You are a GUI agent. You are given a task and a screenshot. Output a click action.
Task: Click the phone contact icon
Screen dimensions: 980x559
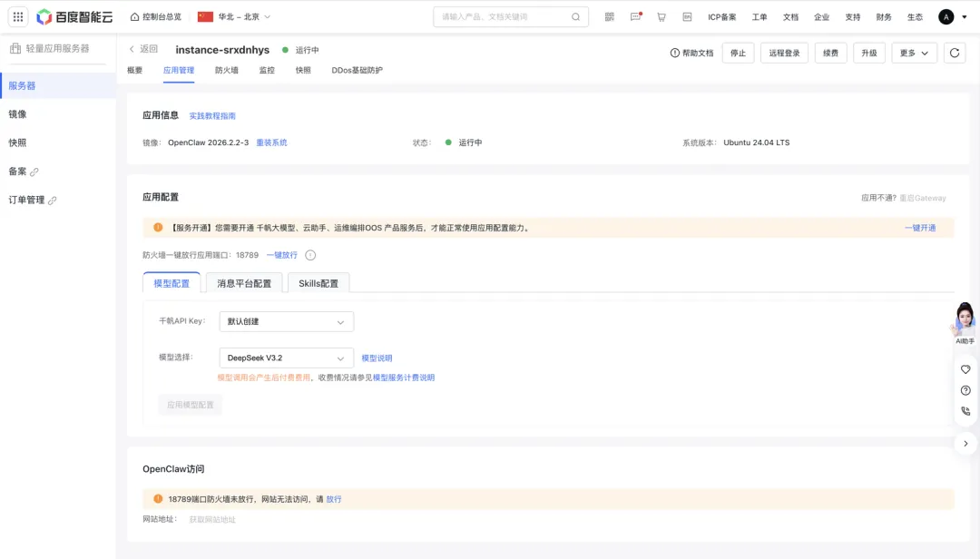coord(965,411)
